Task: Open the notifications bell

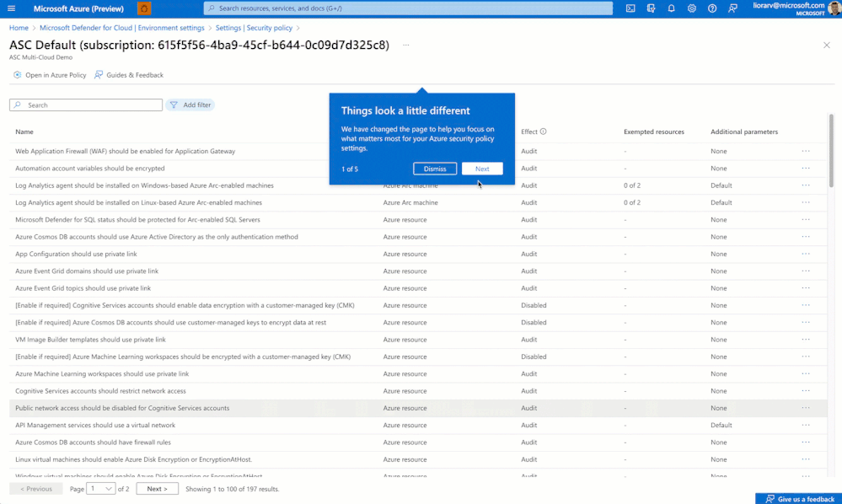Action: [x=671, y=8]
